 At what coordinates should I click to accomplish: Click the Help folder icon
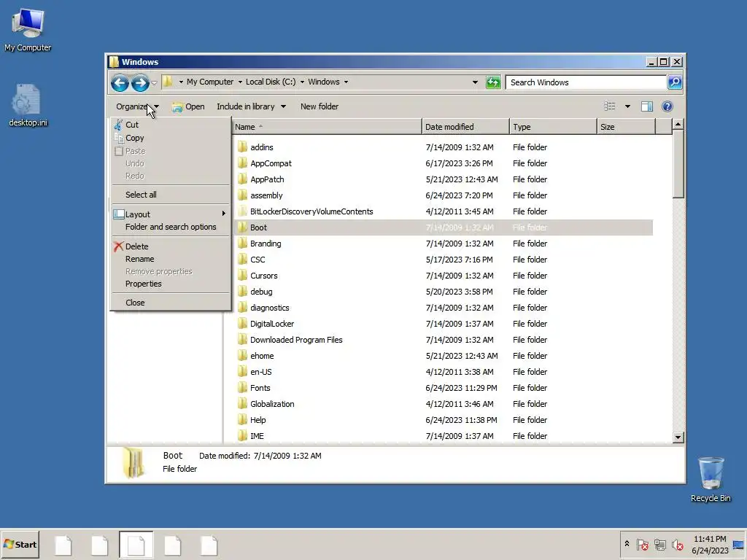[x=242, y=419]
